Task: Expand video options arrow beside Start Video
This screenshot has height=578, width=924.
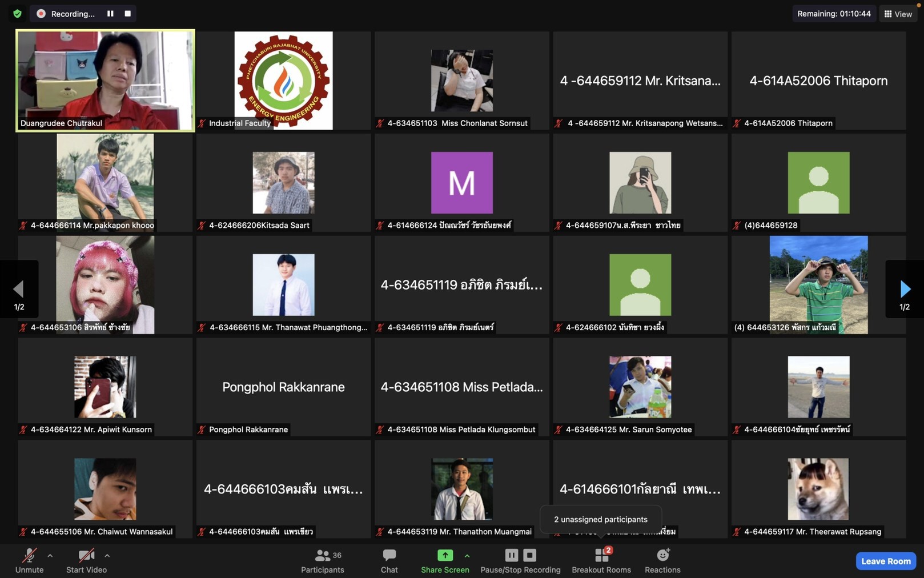Action: (107, 555)
